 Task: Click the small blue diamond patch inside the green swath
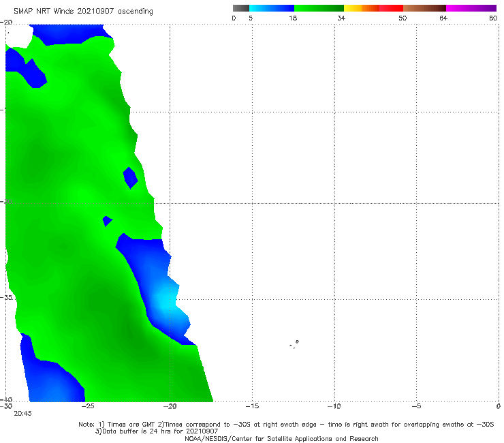(130, 178)
